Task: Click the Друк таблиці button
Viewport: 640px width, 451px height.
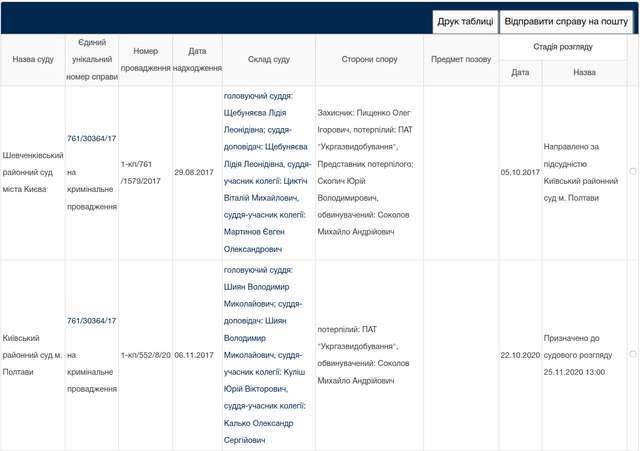Action: 464,21
